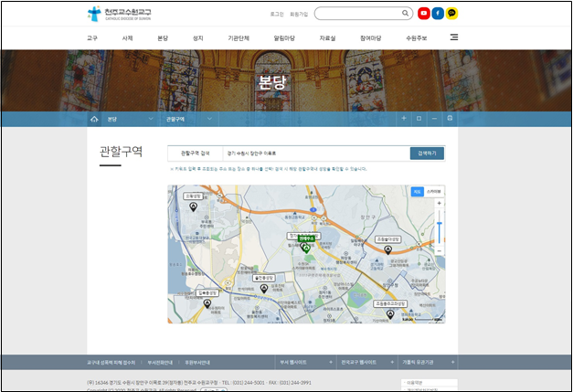Open the 기관단체 menu
The image size is (573, 392).
(x=239, y=38)
